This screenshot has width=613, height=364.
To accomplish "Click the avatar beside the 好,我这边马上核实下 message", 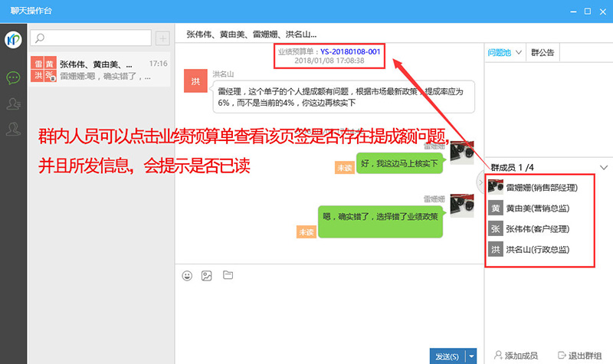I will pos(462,152).
